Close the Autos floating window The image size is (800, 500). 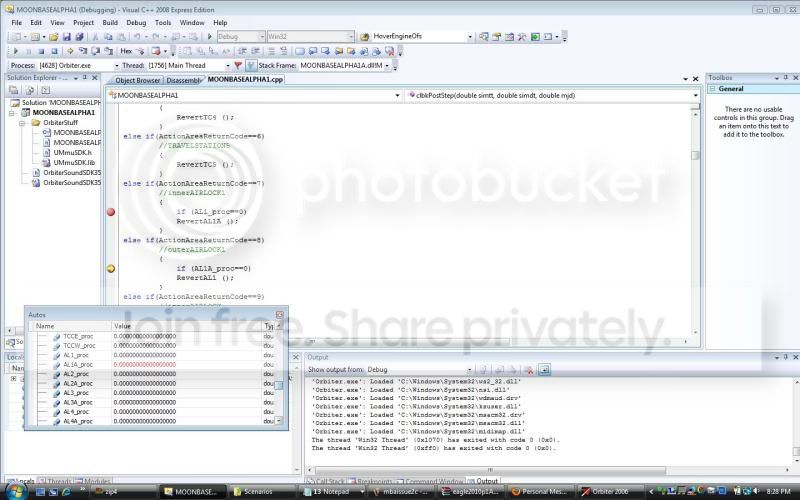pos(280,315)
